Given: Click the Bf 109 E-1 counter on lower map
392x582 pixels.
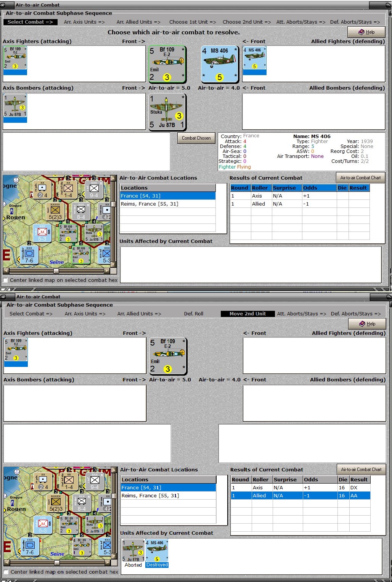Looking at the screenshot, I should coord(82,547).
